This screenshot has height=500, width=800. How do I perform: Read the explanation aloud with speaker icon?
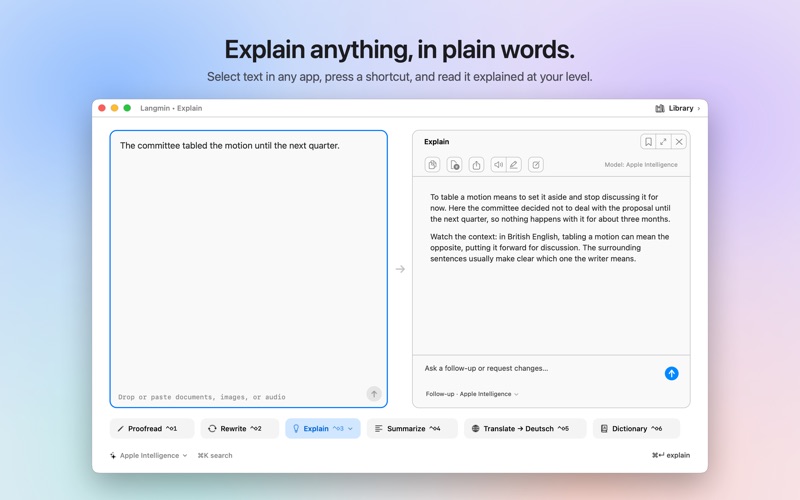(x=498, y=165)
